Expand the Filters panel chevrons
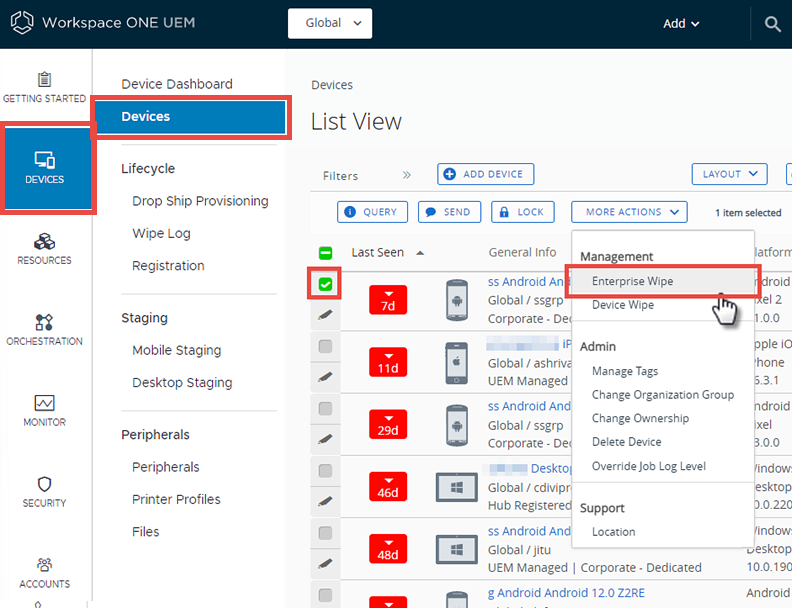 pyautogui.click(x=407, y=175)
